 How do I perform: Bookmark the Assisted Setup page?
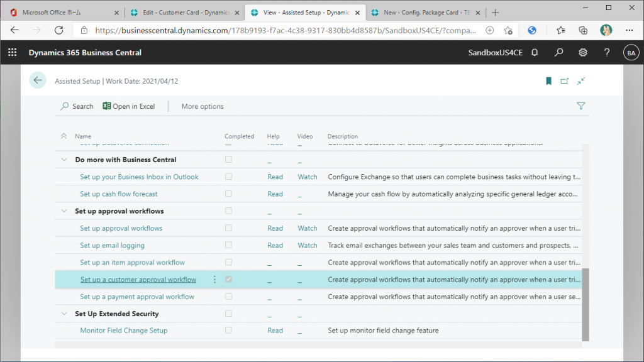tap(548, 81)
